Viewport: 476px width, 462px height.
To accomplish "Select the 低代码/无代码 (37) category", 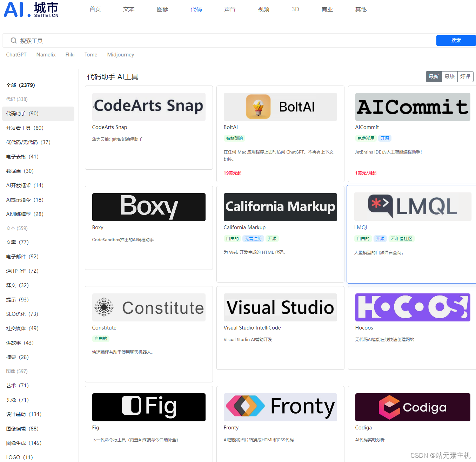I will pos(28,142).
